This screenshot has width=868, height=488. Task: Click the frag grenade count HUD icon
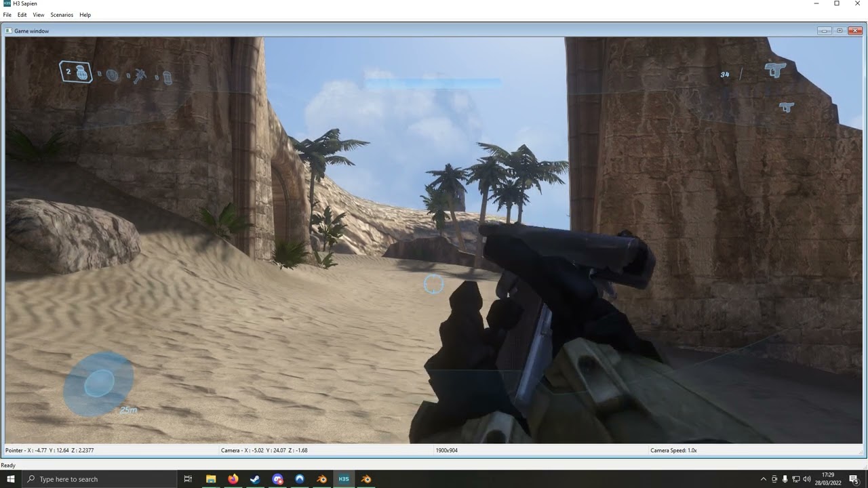click(x=76, y=72)
